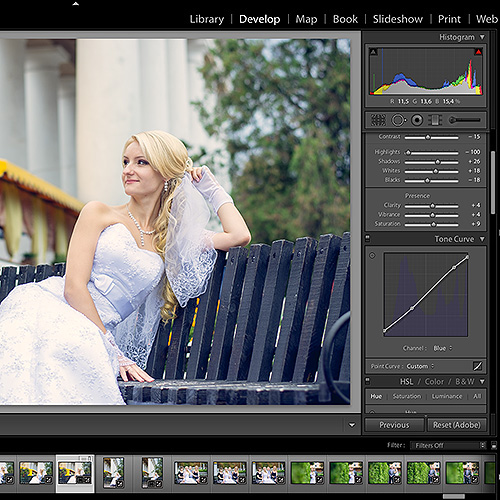
Task: Open the Web module
Action: (x=487, y=19)
